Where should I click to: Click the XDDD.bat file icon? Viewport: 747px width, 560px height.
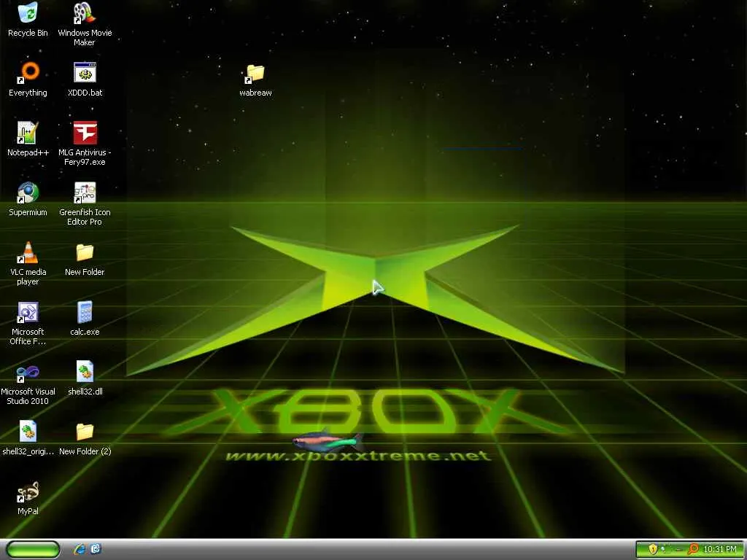point(85,73)
